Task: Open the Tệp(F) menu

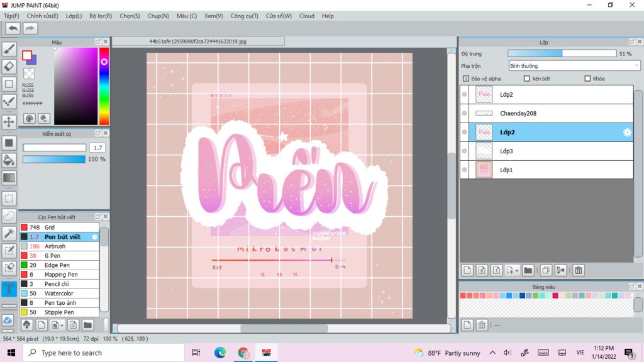Action: (11, 16)
